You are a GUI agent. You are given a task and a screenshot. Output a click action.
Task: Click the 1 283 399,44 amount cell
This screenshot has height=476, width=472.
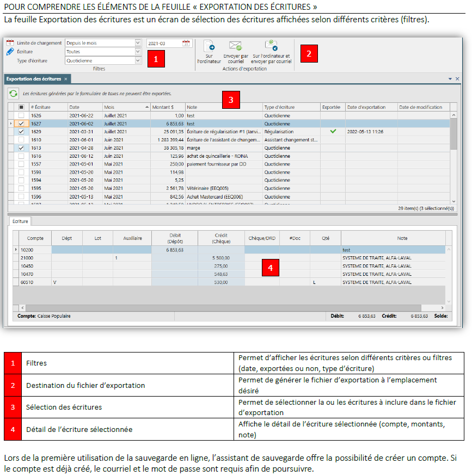pos(168,140)
